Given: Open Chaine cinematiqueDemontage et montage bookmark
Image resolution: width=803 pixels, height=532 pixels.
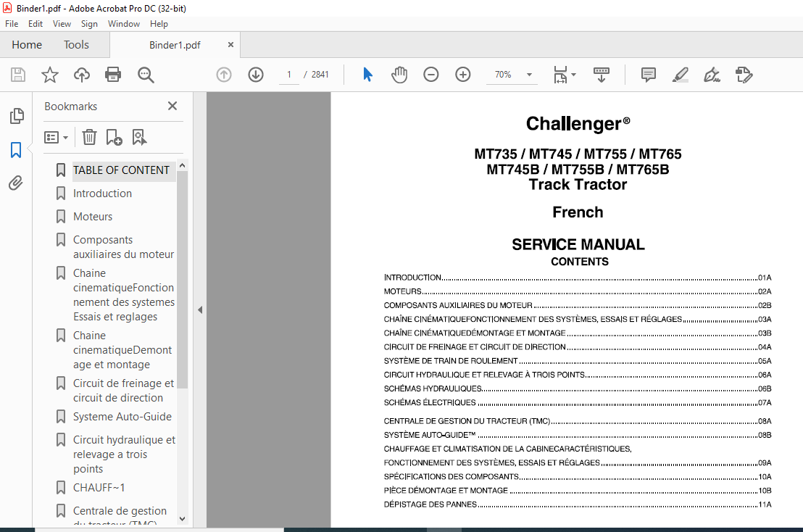Looking at the screenshot, I should click(x=122, y=350).
